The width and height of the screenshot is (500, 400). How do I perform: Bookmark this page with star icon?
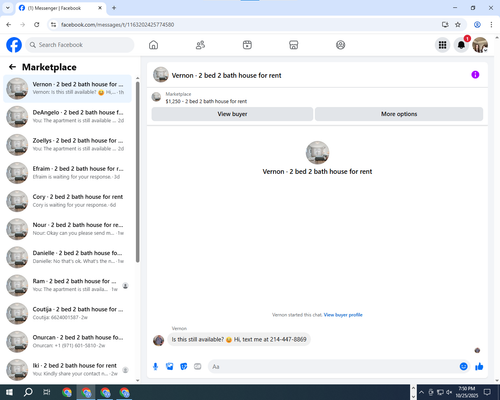[458, 25]
